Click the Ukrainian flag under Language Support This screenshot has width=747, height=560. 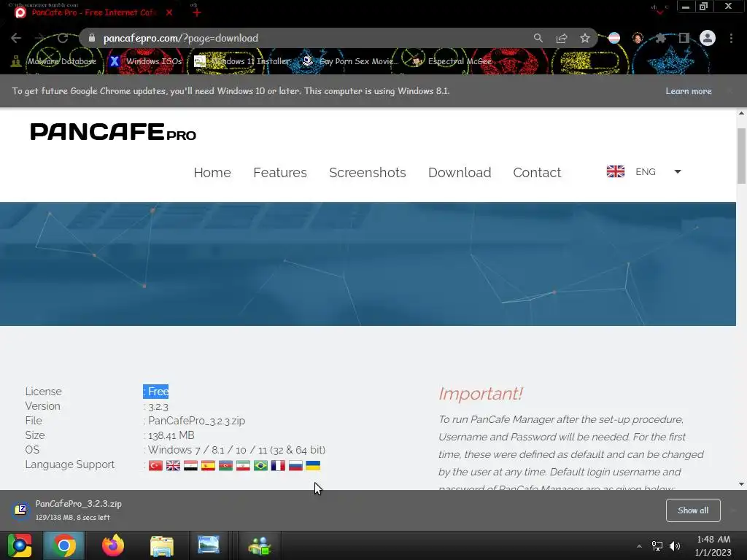pos(313,465)
